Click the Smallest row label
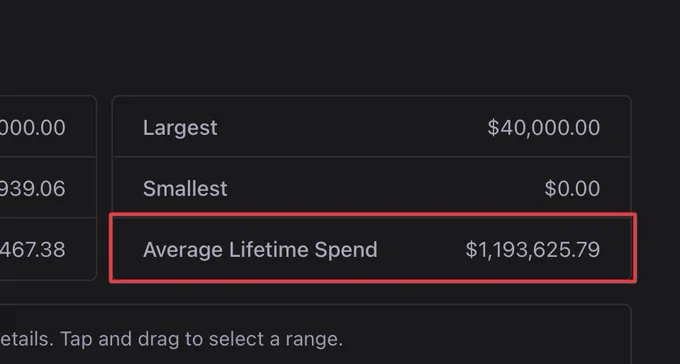This screenshot has height=364, width=680. coord(185,189)
